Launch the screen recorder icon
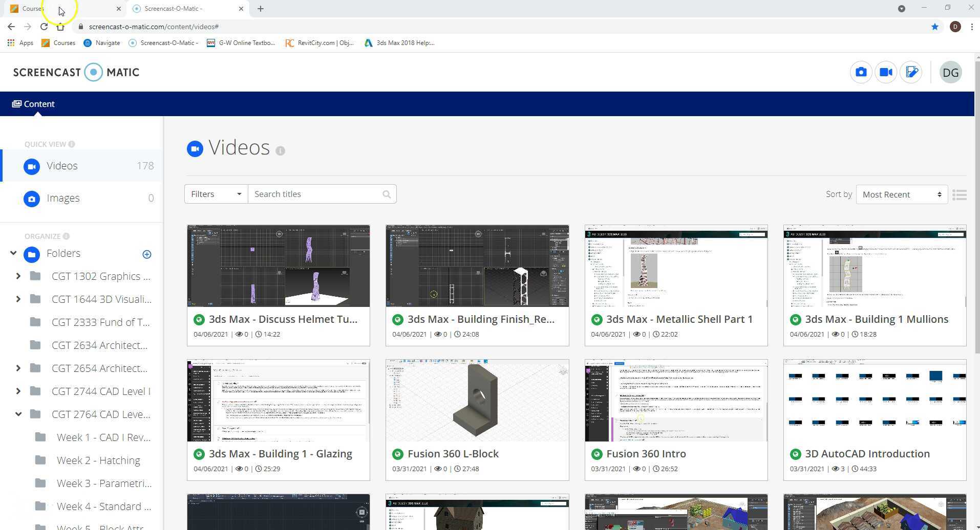 point(886,72)
